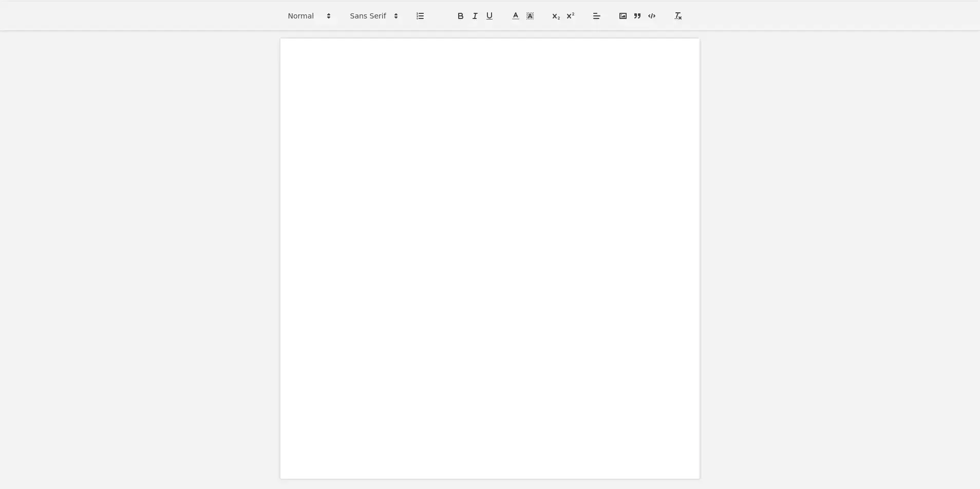Open the Sans Serif font dropdown
The height and width of the screenshot is (489, 980).
pos(373,16)
